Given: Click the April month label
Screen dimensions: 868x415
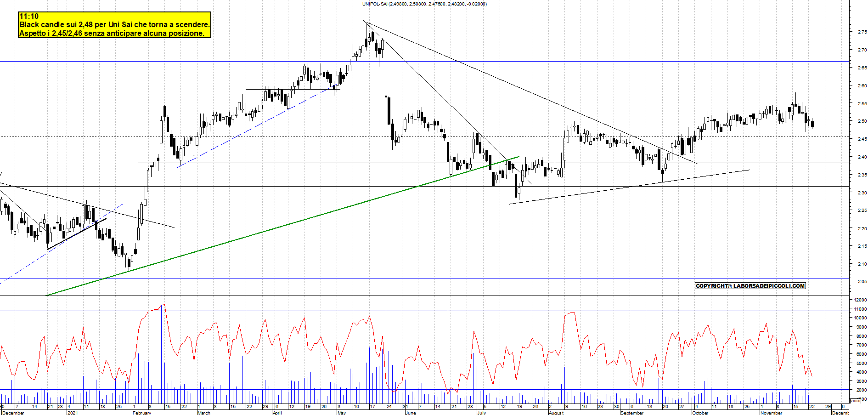Looking at the screenshot, I should click(x=277, y=413).
